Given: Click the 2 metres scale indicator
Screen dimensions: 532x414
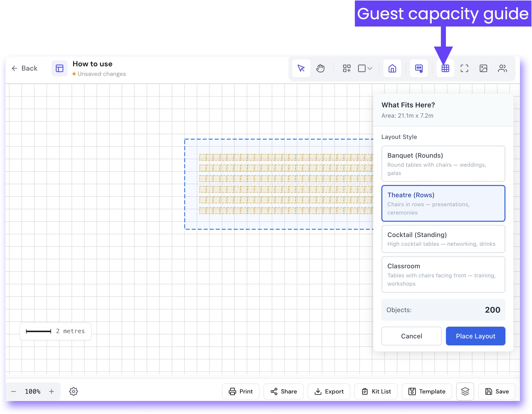Looking at the screenshot, I should [x=56, y=331].
